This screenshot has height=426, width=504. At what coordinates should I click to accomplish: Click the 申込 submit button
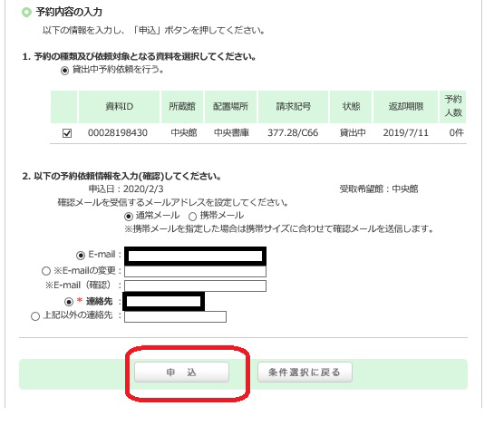[181, 373]
